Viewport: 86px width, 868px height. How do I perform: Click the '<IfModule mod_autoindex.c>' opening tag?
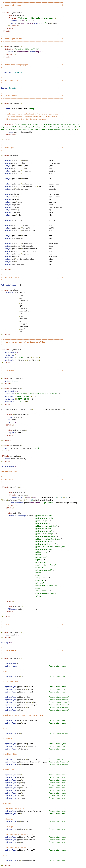pos(12,378)
